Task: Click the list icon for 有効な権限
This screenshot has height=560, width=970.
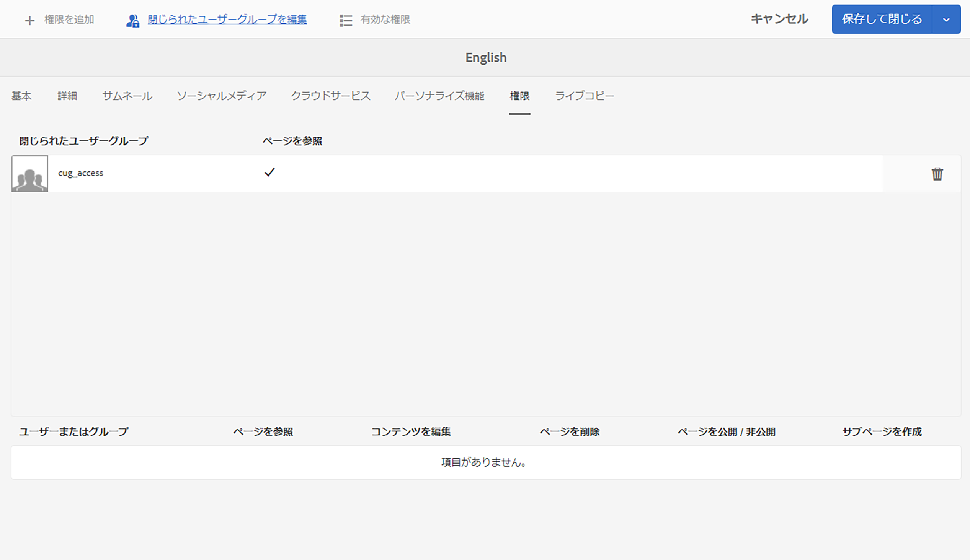Action: [x=346, y=20]
